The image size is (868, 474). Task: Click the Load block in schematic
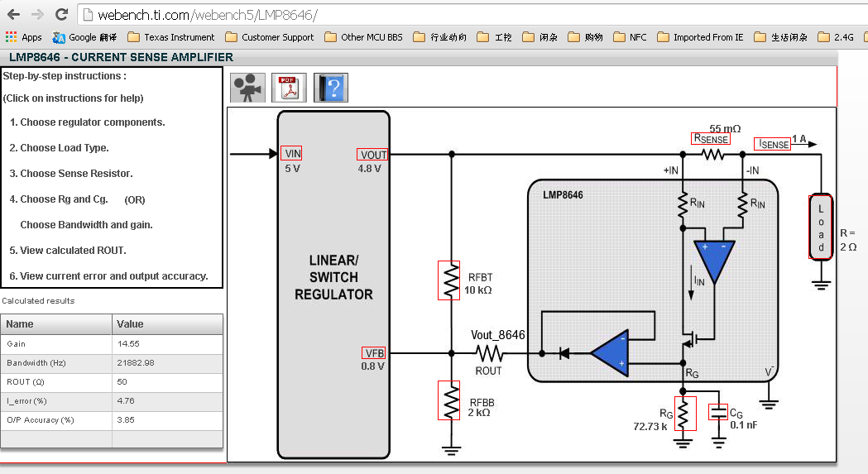(820, 227)
